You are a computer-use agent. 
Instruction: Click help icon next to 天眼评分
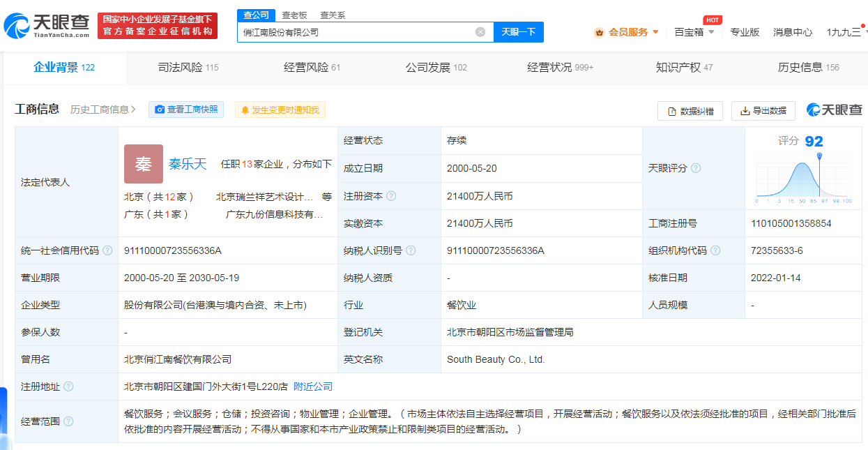696,168
